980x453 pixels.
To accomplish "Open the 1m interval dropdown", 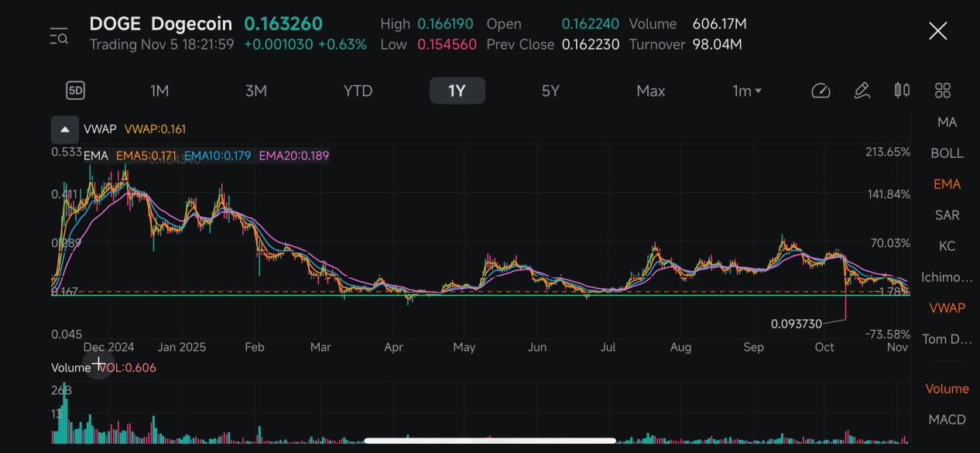I will [747, 91].
